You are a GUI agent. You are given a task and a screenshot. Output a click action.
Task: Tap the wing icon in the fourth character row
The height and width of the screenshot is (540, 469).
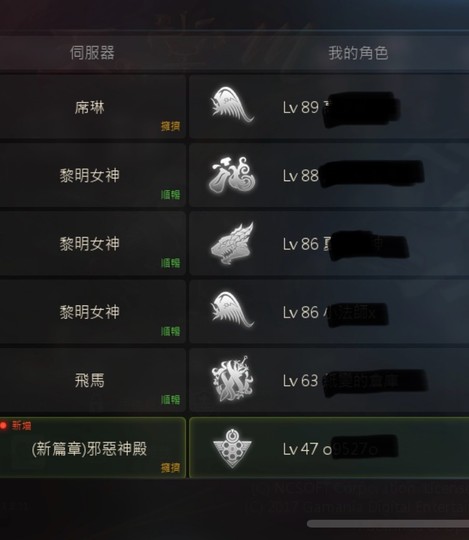coord(232,310)
